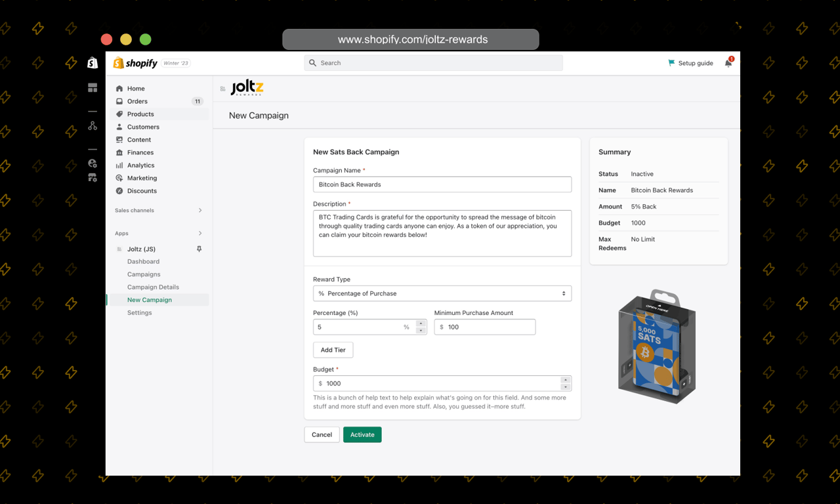The image size is (840, 504).
Task: Click the "Reward Type" field label
Action: [x=331, y=280]
